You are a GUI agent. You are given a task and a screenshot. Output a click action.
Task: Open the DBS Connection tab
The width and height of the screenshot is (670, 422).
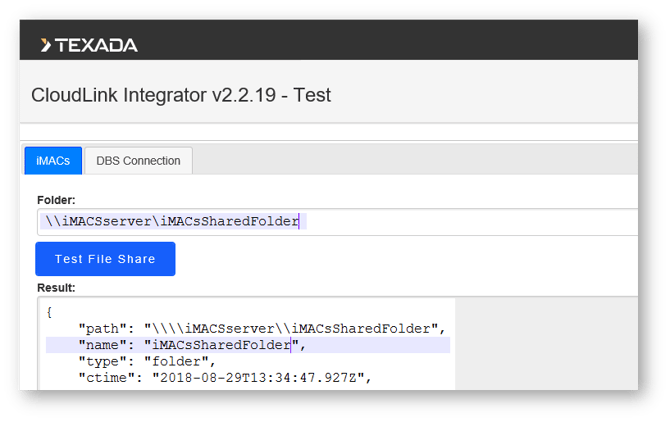[138, 161]
